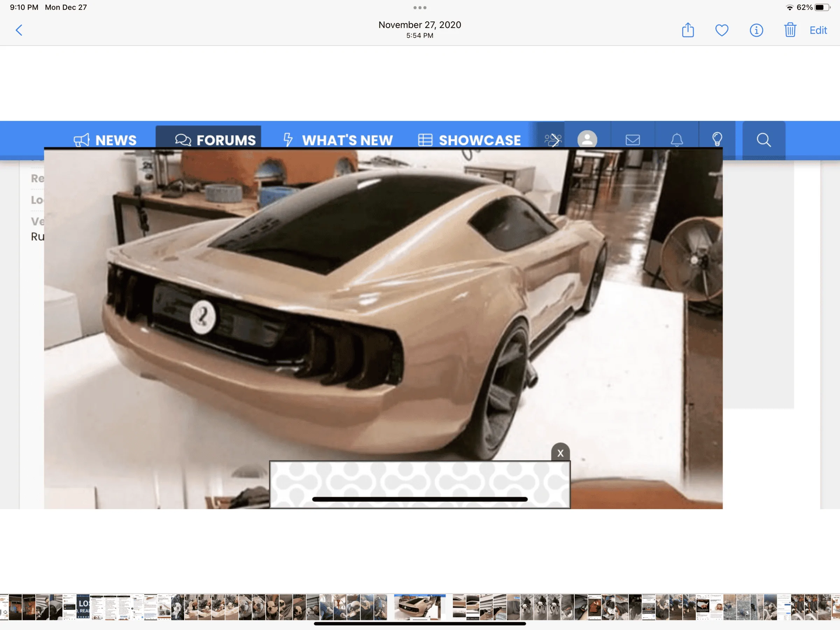840x630 pixels.
Task: Open the share sheet icon
Action: tap(688, 30)
